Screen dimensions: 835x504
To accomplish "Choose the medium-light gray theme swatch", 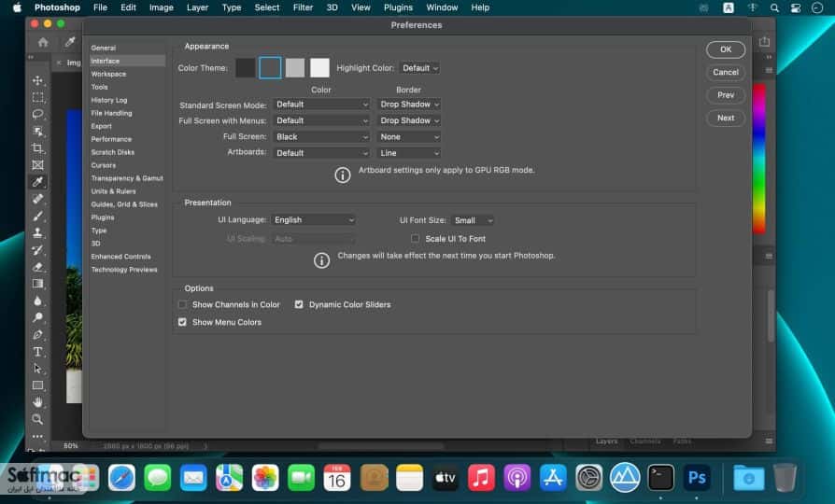I will (x=295, y=68).
